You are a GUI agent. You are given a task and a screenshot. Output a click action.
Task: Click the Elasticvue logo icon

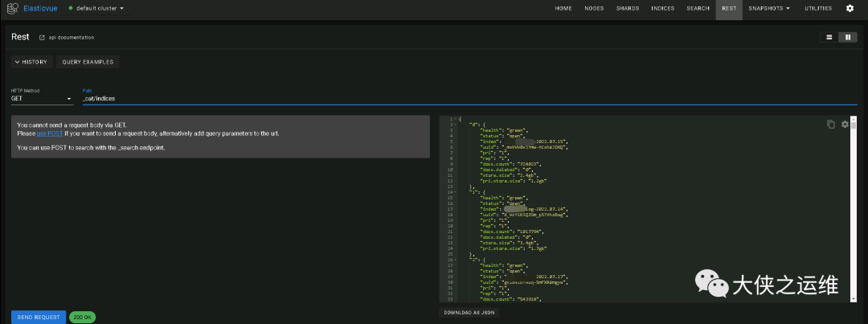pos(14,8)
